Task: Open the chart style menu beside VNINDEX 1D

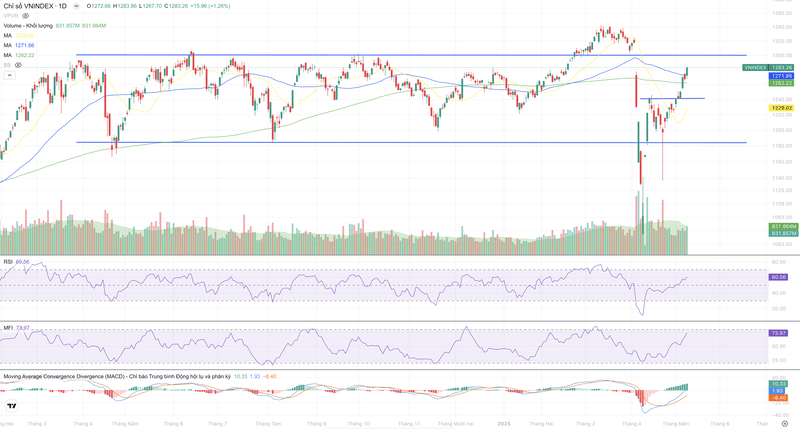Action: pyautogui.click(x=76, y=6)
